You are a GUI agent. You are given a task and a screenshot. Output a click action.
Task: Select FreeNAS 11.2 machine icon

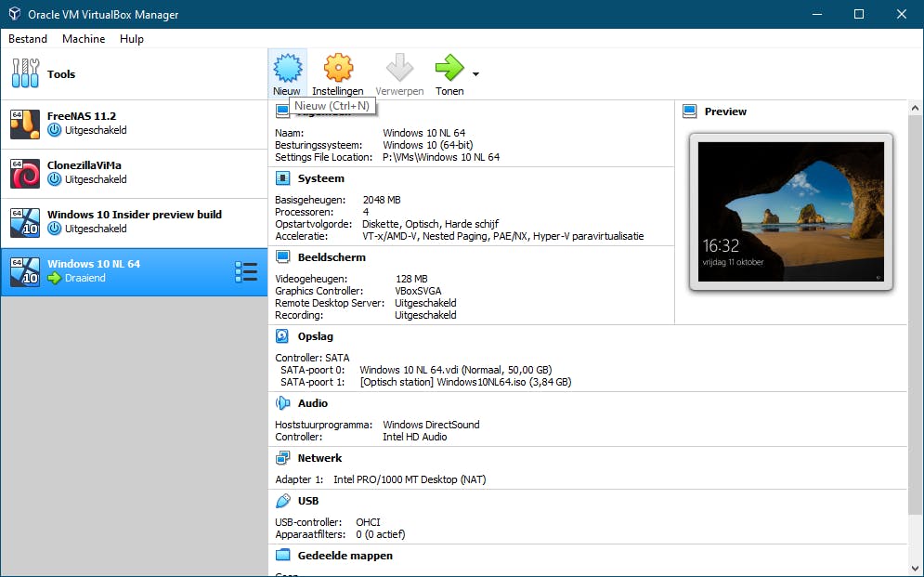tap(25, 125)
